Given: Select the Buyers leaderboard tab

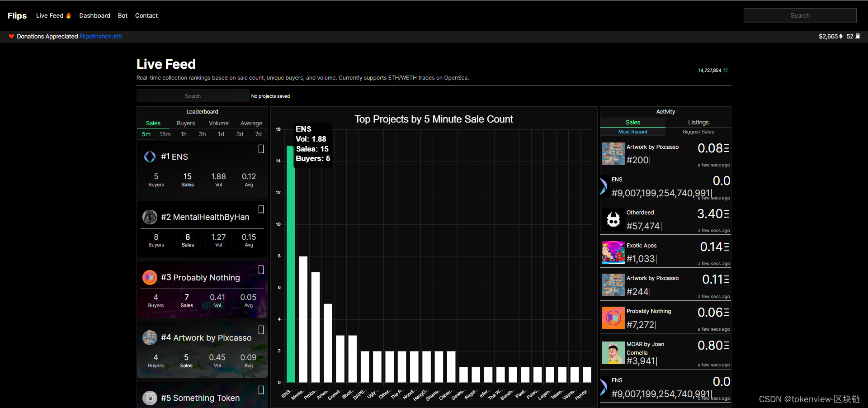Looking at the screenshot, I should coord(186,123).
